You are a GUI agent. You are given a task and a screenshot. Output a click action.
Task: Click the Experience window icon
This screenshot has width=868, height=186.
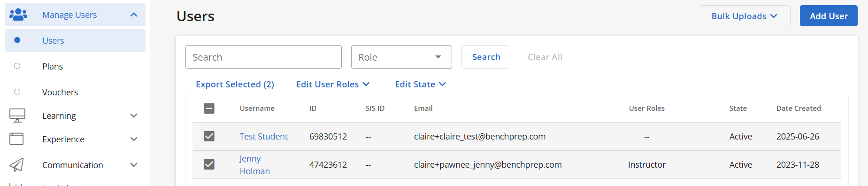click(16, 139)
